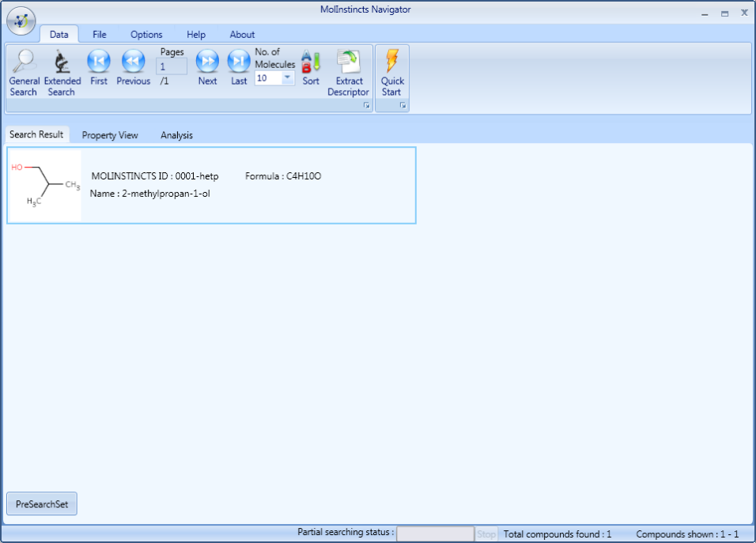Image resolution: width=756 pixels, height=543 pixels.
Task: Open the round application menu orb
Action: tap(21, 21)
